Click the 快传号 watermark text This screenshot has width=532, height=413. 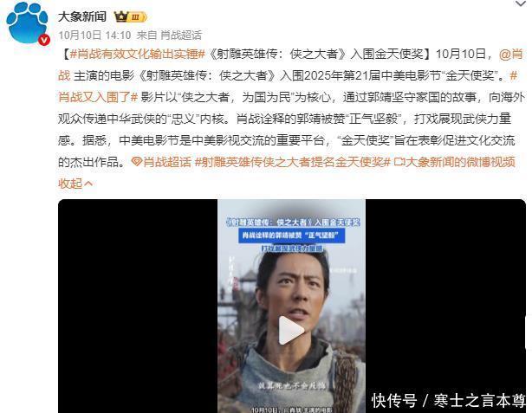(x=394, y=401)
